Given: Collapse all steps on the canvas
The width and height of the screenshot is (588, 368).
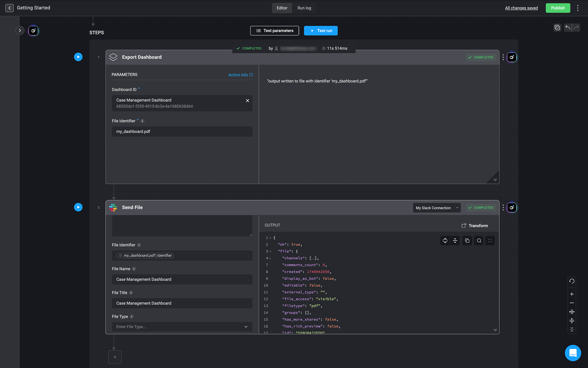Looking at the screenshot, I should point(572,329).
